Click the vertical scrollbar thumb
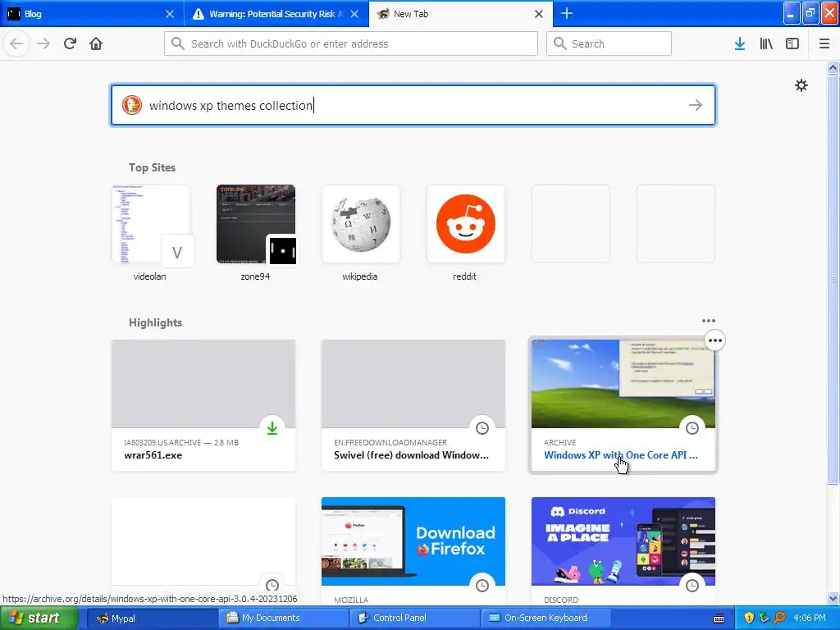Screen dimensions: 840x630 833,279
